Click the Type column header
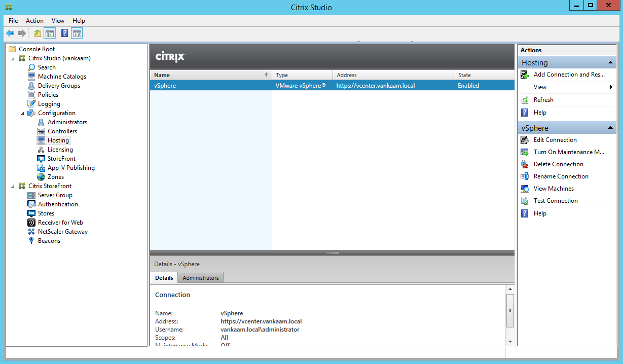Image resolution: width=623 pixels, height=364 pixels. 303,75
